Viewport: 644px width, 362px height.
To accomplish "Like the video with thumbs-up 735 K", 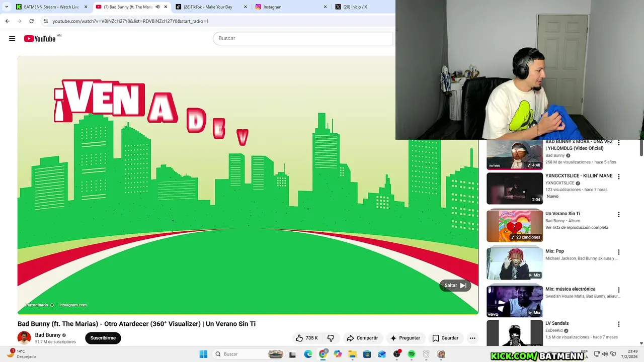I will (x=307, y=338).
